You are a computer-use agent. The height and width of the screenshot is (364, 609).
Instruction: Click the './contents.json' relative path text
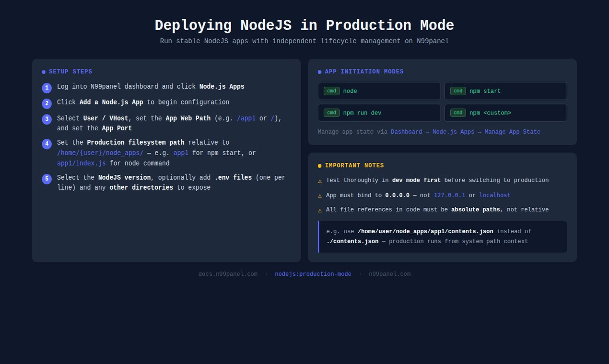pos(352,241)
